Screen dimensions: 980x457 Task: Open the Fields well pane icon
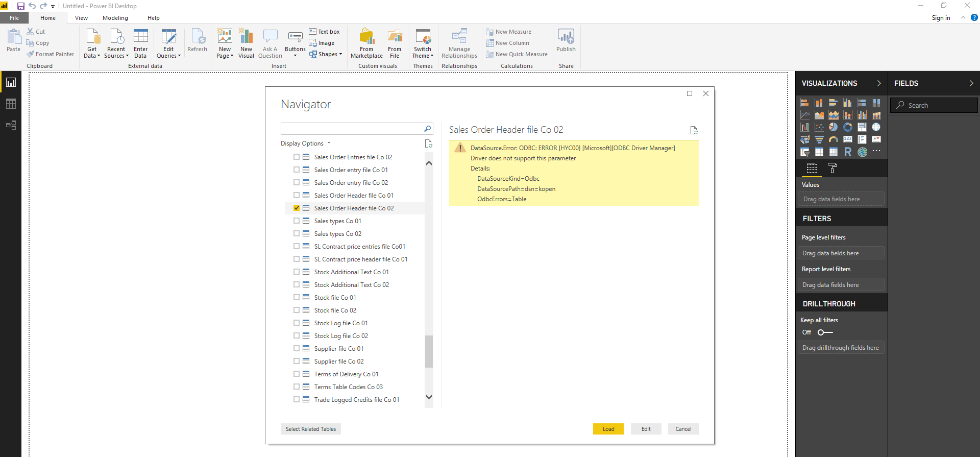coord(812,168)
